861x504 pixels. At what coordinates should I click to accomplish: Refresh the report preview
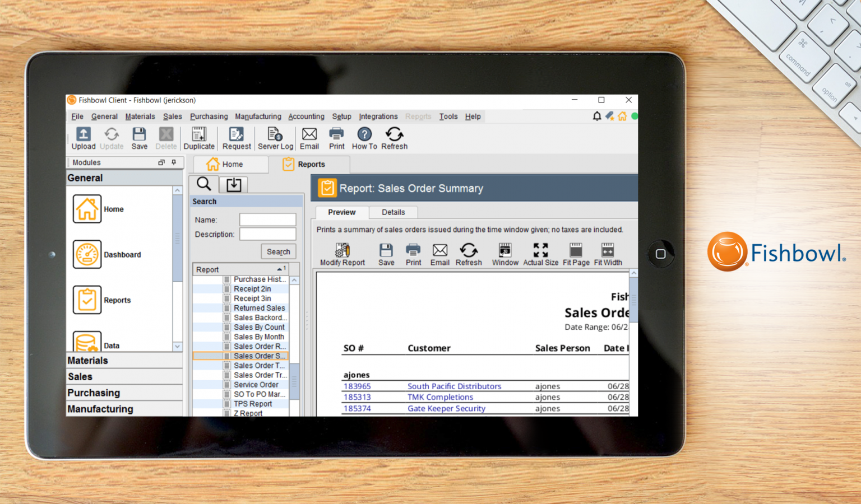[x=469, y=253]
